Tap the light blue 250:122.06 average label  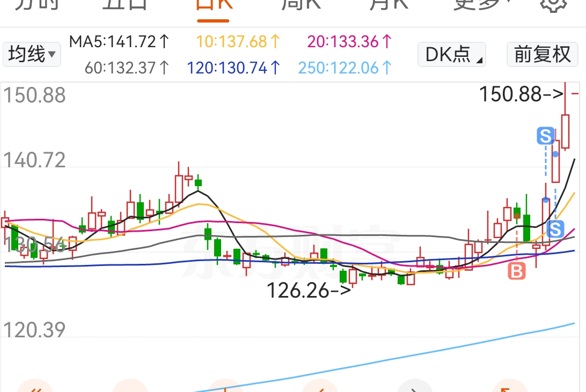345,68
